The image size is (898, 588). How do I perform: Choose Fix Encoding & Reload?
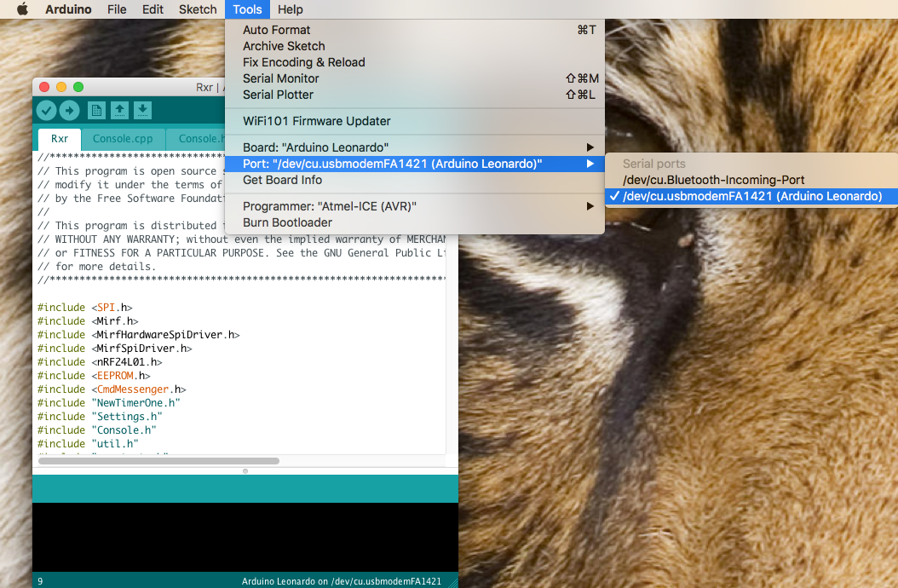(x=415, y=62)
